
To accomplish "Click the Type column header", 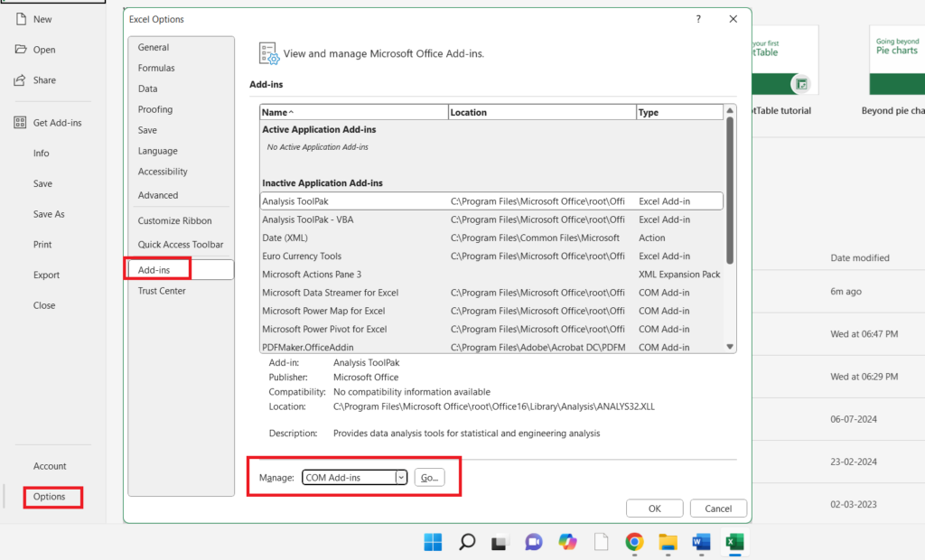I will pos(679,112).
